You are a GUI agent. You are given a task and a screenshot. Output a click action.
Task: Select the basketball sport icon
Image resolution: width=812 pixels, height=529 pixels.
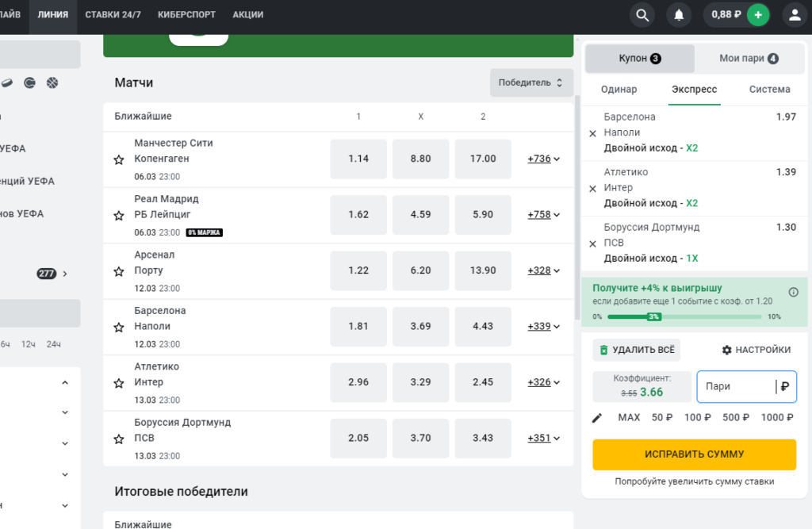pyautogui.click(x=52, y=83)
